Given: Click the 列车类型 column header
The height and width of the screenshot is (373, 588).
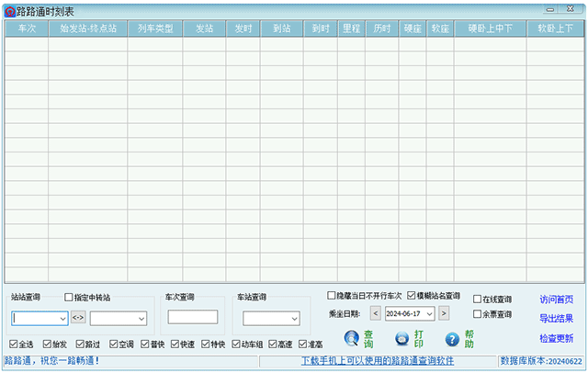Looking at the screenshot, I should click(155, 28).
